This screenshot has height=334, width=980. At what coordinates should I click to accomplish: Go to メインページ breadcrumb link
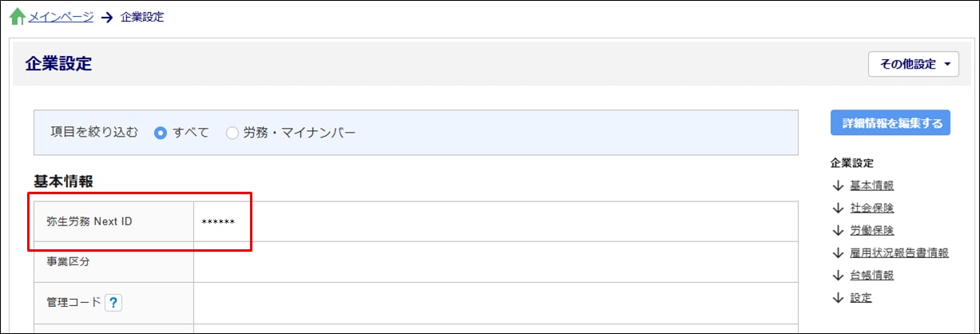point(61,16)
